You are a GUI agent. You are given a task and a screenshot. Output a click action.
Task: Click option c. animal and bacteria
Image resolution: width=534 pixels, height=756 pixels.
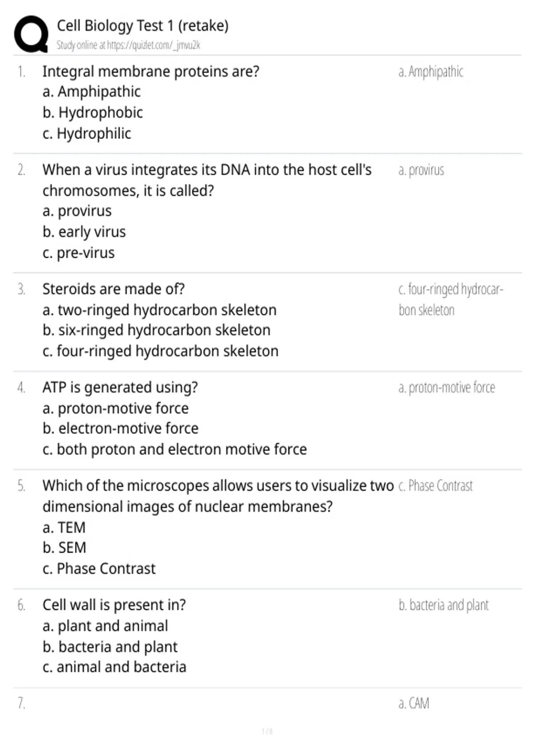point(114,667)
